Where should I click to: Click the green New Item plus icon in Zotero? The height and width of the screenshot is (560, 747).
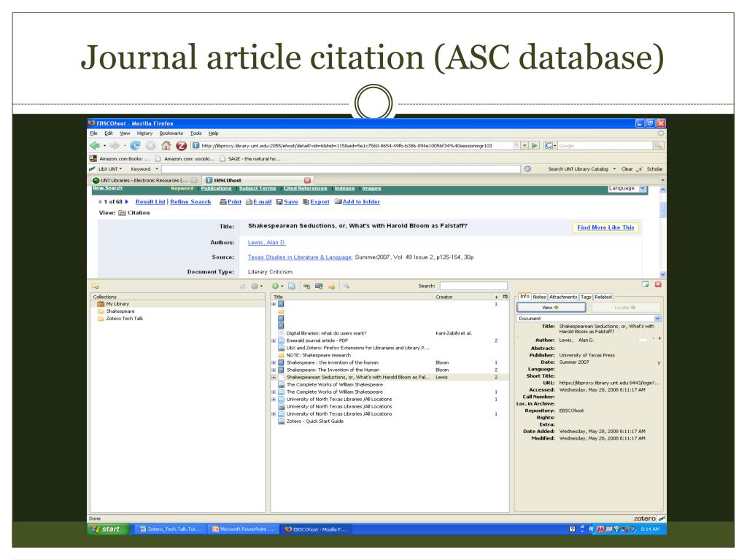[275, 286]
